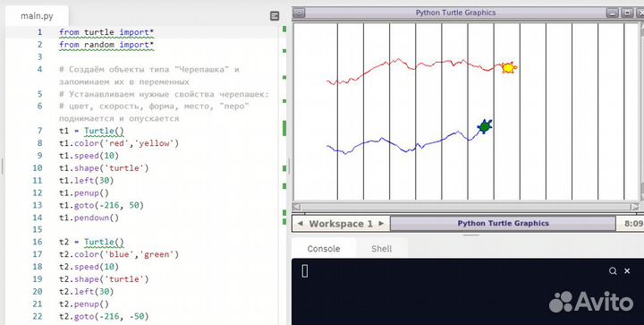Switch to the Shell tab
The width and height of the screenshot is (644, 325).
382,249
